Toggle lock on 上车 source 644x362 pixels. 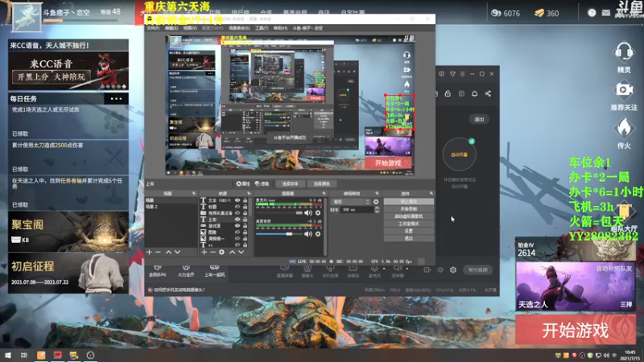(246, 220)
